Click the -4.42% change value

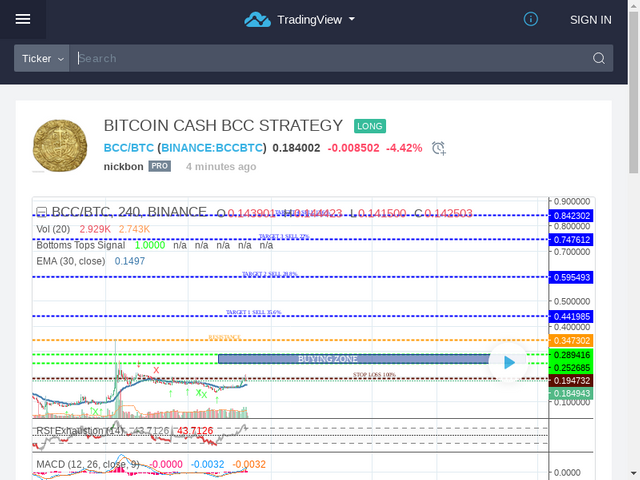(404, 148)
